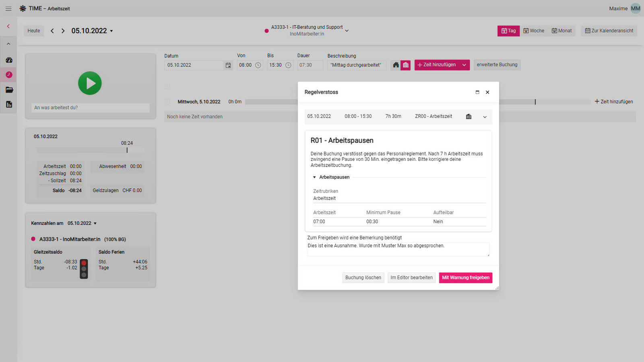Toggle the office building location button
Image resolution: width=644 pixels, height=362 pixels.
click(x=406, y=65)
